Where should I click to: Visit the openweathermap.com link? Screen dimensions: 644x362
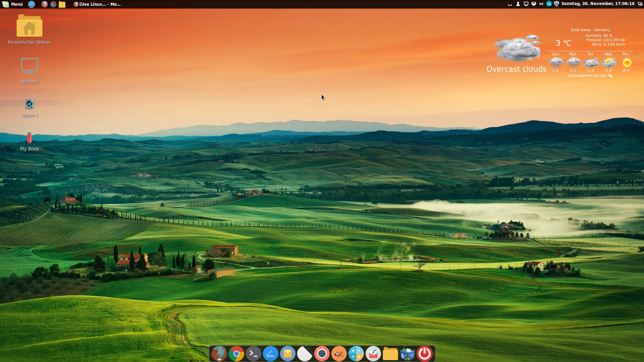point(586,76)
